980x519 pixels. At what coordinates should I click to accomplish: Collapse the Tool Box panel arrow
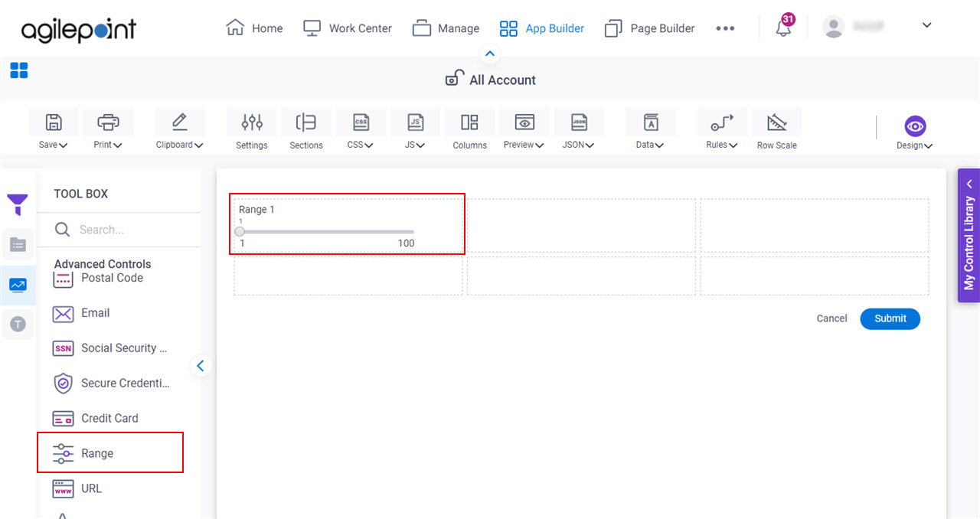tap(201, 366)
